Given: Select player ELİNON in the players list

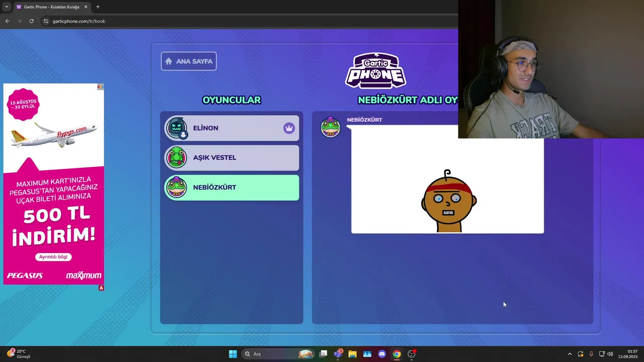Looking at the screenshot, I should [232, 128].
